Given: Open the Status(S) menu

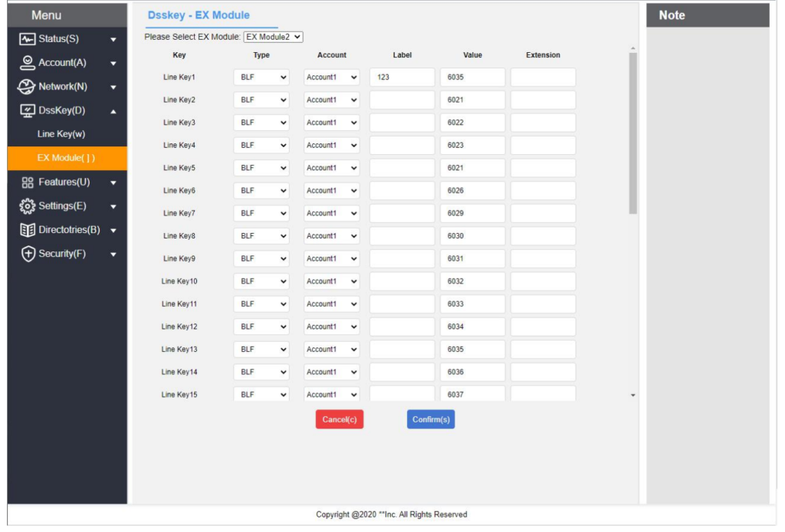Looking at the screenshot, I should click(x=67, y=38).
